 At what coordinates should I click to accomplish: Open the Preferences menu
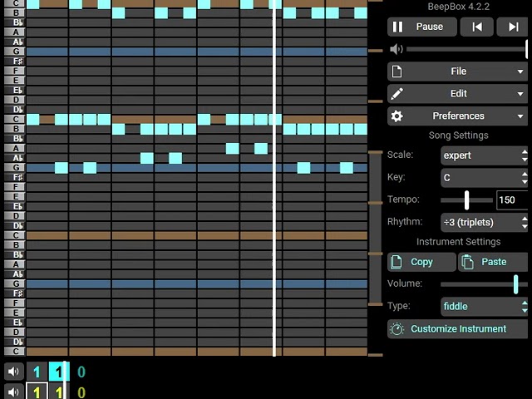click(x=457, y=116)
